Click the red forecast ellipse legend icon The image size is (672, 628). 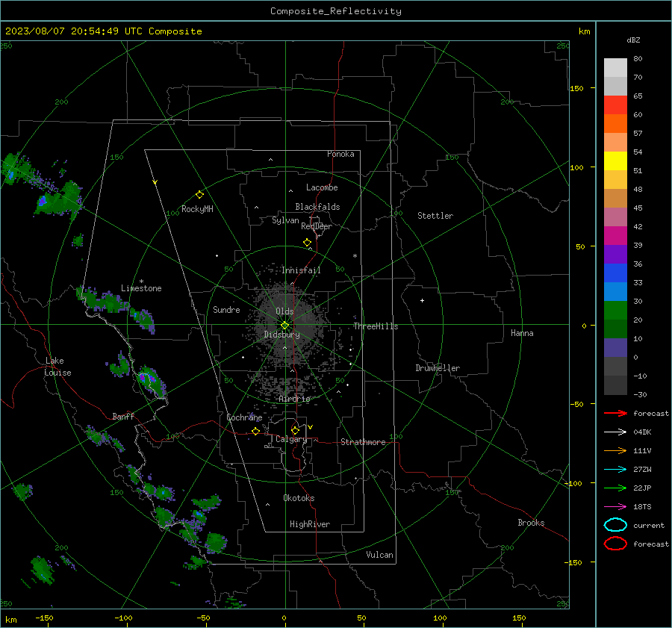coord(615,544)
